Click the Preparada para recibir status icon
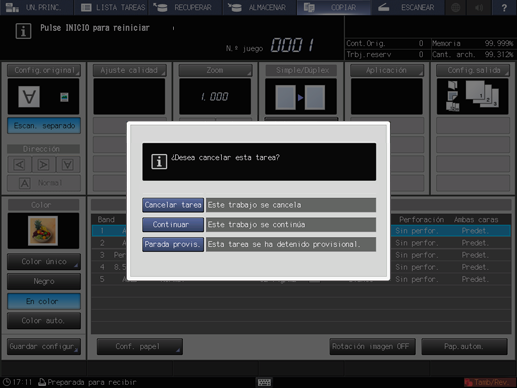517x388 pixels. (x=42, y=382)
